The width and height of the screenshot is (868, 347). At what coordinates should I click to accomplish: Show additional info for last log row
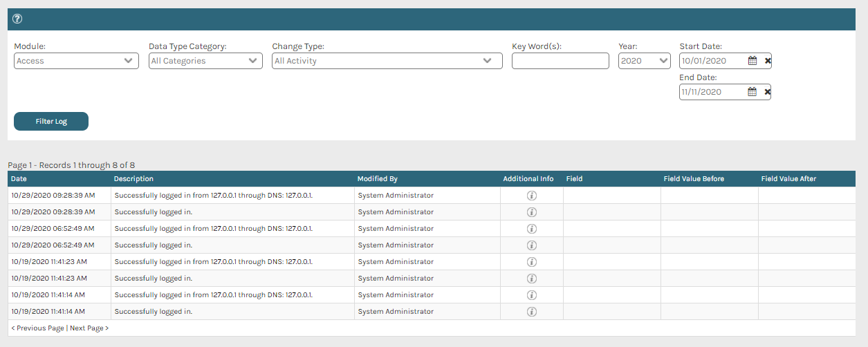click(x=532, y=312)
